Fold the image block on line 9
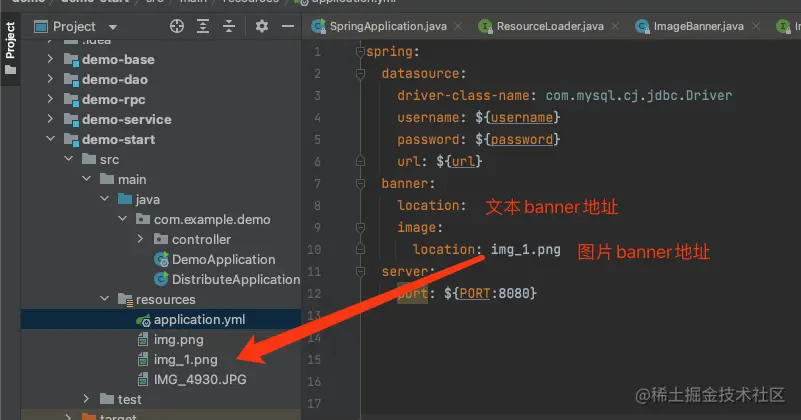Viewport: 801px width, 420px height. click(360, 227)
